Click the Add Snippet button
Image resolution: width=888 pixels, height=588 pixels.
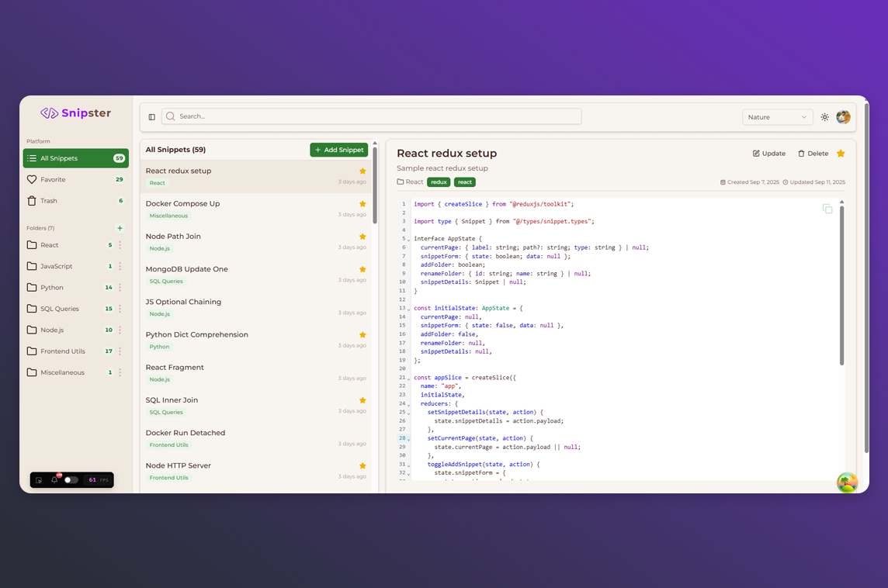[x=338, y=150]
